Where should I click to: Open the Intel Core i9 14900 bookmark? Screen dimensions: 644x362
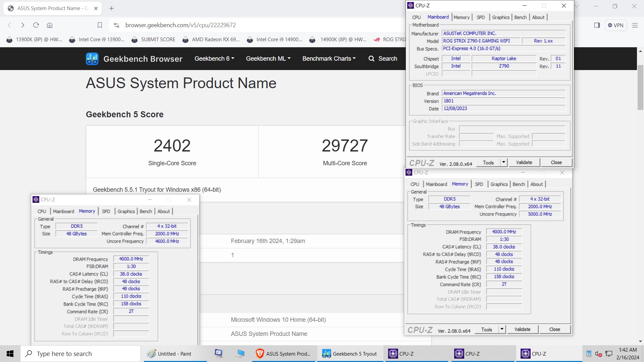(x=274, y=40)
